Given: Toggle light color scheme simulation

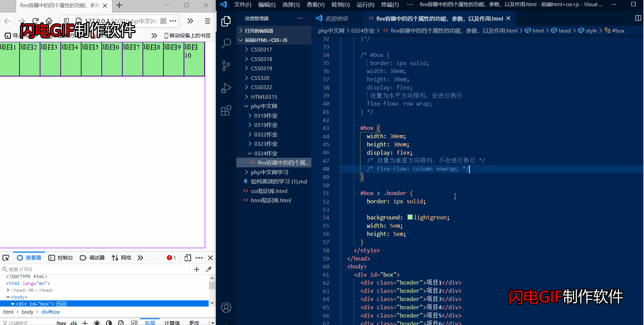Looking at the screenshot, I should [x=97, y=322].
